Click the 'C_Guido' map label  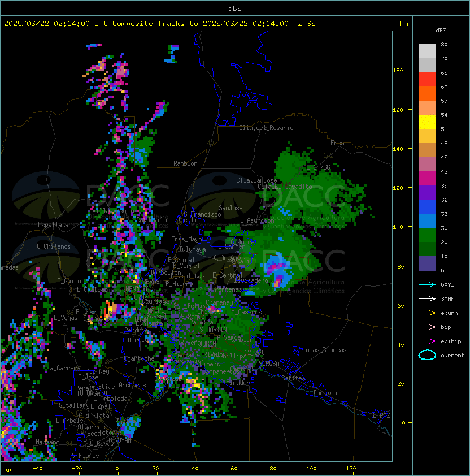pos(69,281)
